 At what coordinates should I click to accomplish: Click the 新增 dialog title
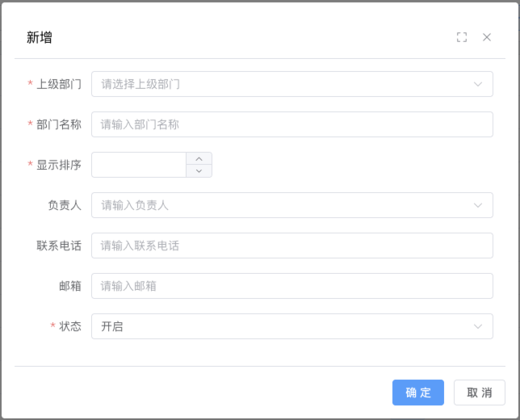[x=40, y=37]
